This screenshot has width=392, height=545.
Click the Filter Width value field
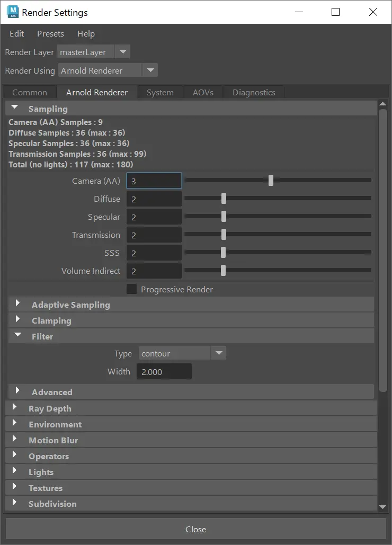click(164, 372)
